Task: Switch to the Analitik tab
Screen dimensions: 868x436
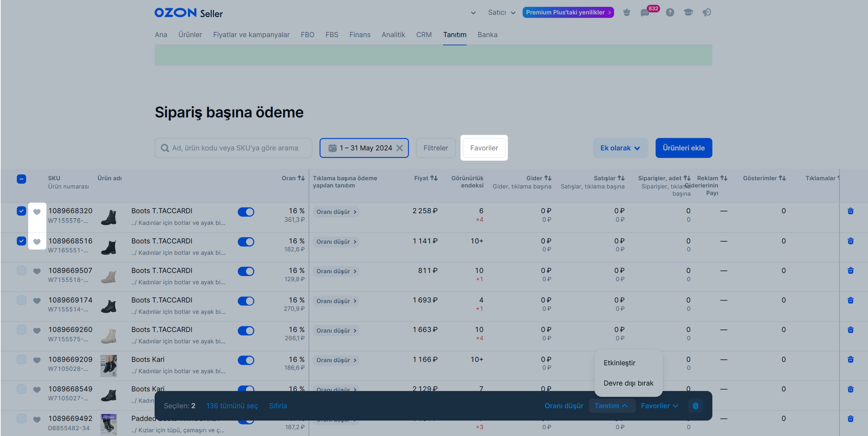Action: 393,35
